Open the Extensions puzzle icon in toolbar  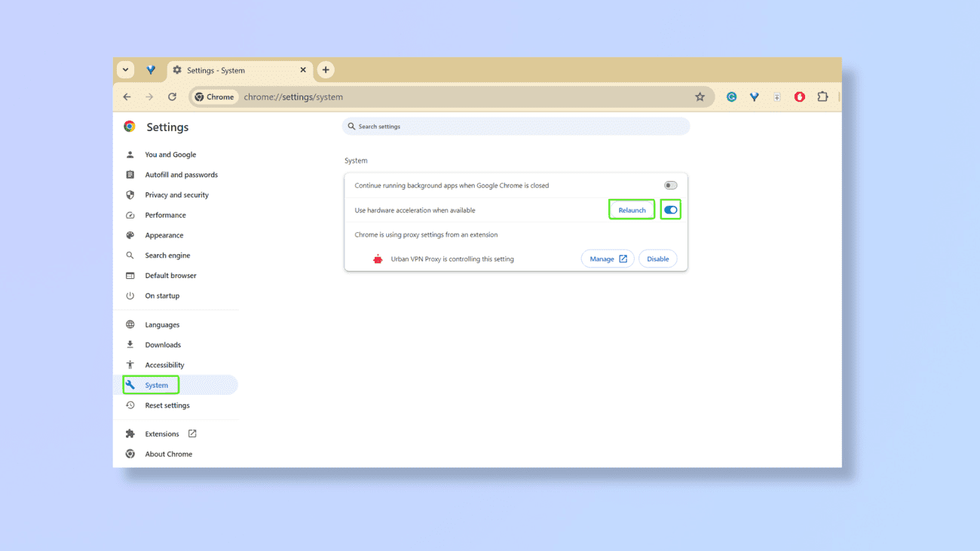pos(822,97)
